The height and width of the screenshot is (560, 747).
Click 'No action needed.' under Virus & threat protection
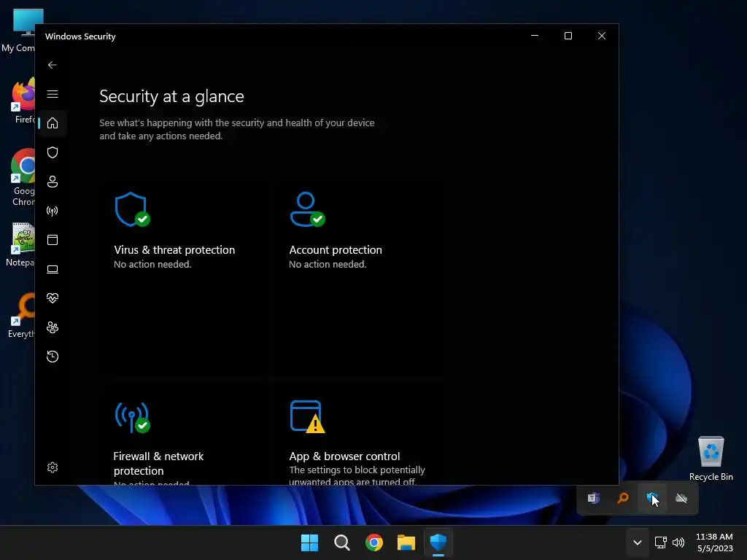(152, 264)
